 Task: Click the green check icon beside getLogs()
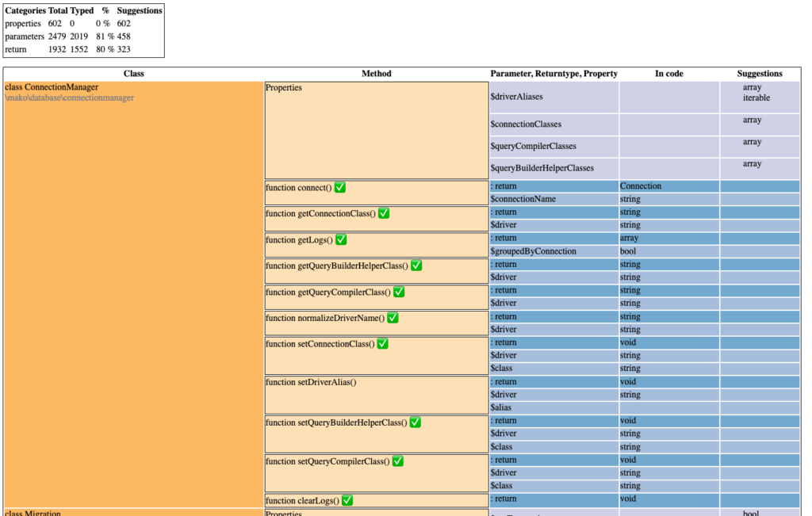point(341,240)
